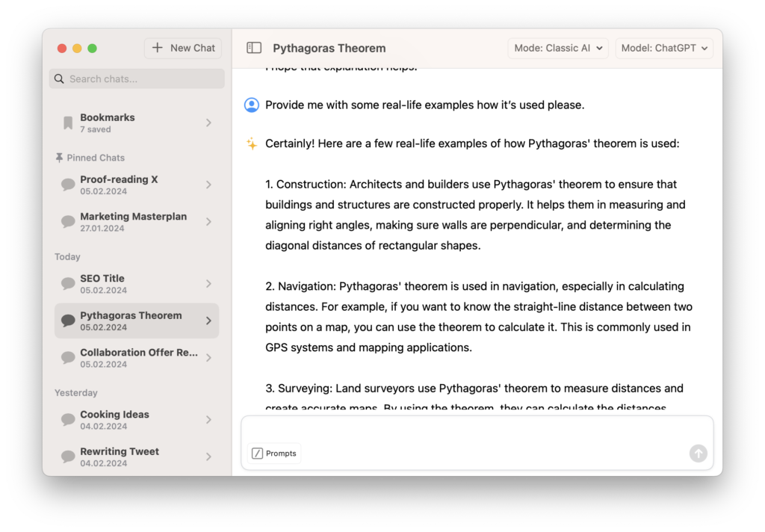Click the Pythagoras Theorem header title
765x532 pixels.
pos(329,48)
